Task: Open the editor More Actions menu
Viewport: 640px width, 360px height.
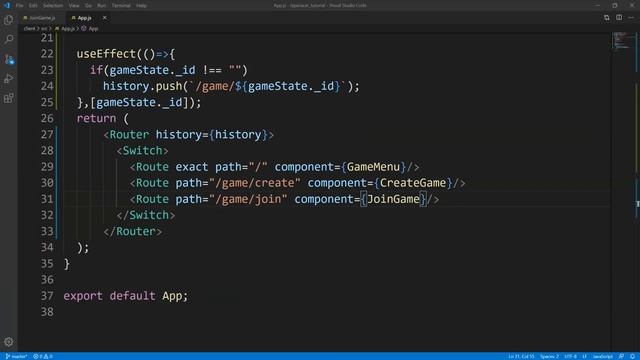Action: point(631,18)
